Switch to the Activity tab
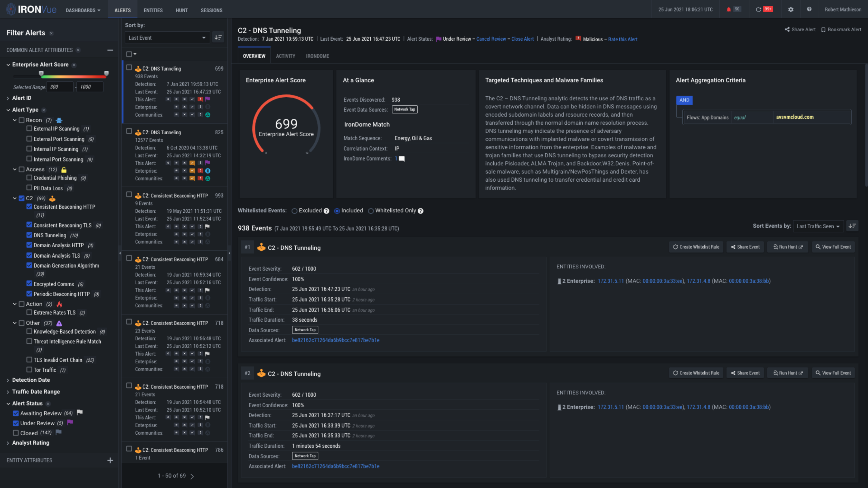Screen dimensions: 868x488 pos(285,56)
